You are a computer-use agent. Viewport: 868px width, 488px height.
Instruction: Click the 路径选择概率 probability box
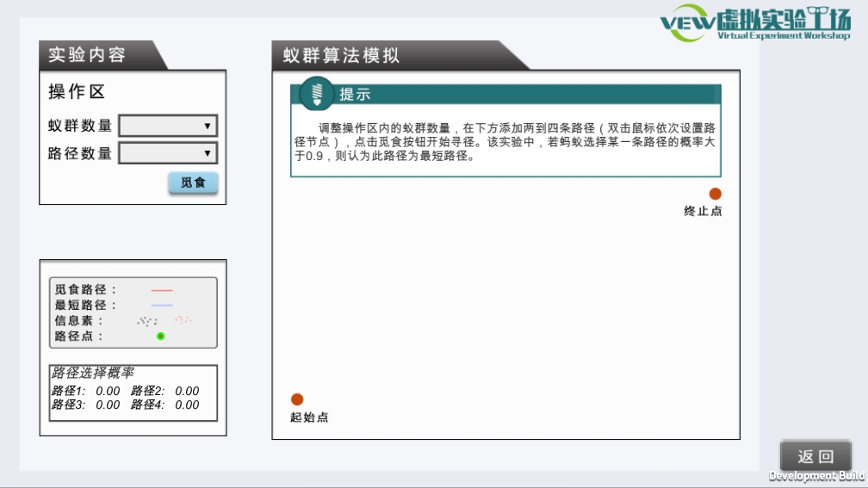click(x=133, y=392)
